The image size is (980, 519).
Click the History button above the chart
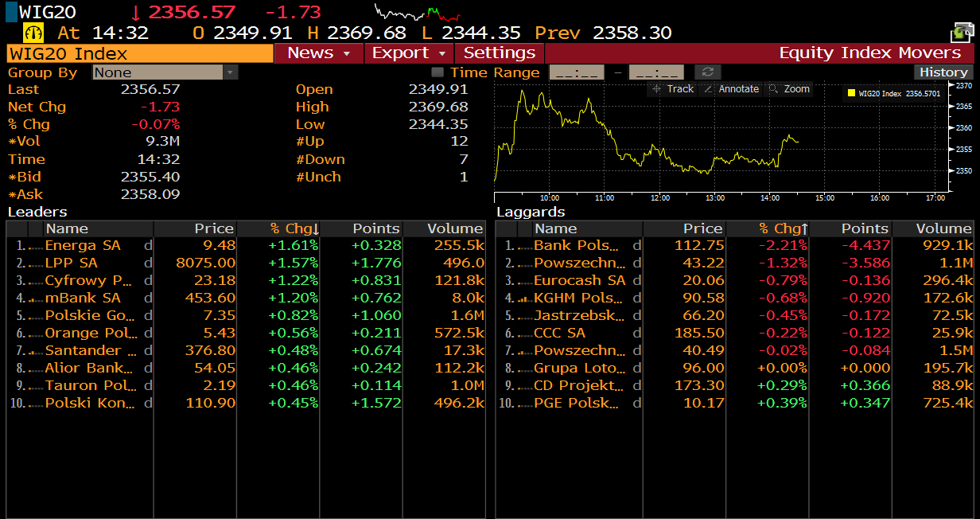944,72
